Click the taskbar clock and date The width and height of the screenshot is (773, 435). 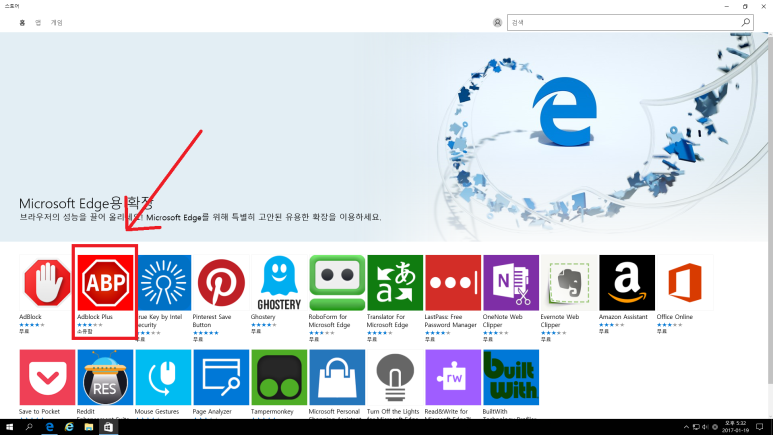(736, 427)
